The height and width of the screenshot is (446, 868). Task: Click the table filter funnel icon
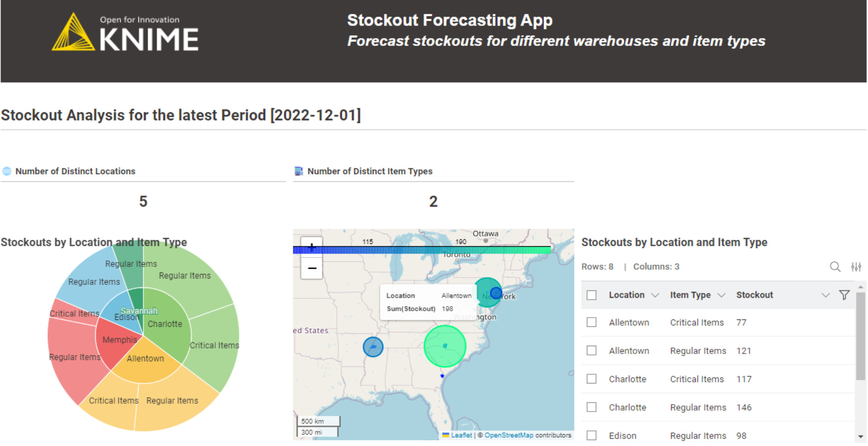click(x=844, y=295)
